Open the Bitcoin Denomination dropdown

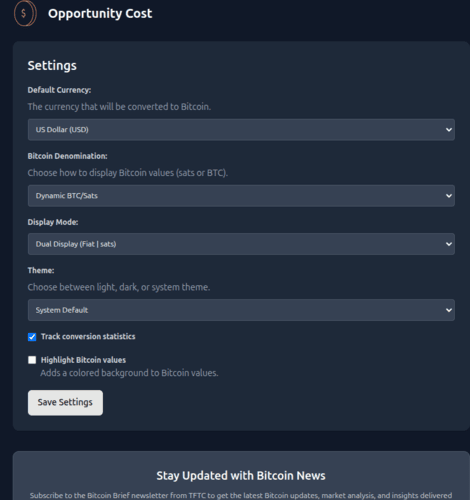[241, 196]
